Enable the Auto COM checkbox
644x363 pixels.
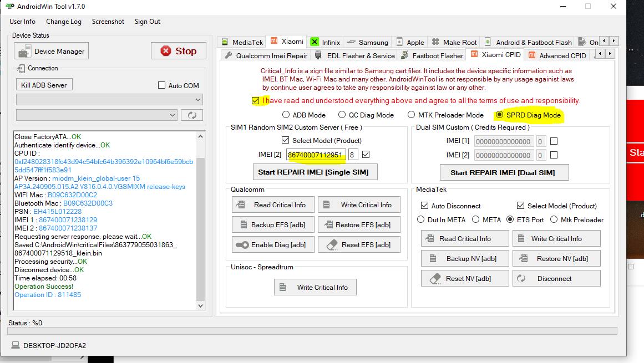pos(162,85)
